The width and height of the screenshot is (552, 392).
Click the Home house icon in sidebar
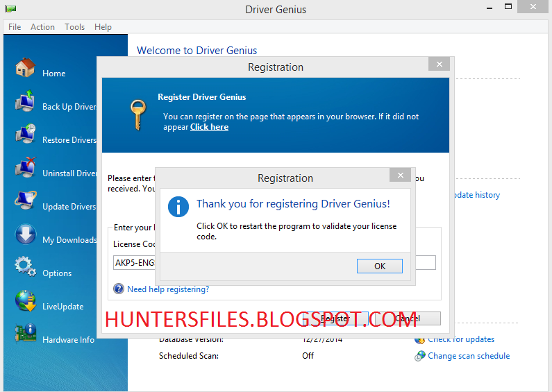(26, 67)
